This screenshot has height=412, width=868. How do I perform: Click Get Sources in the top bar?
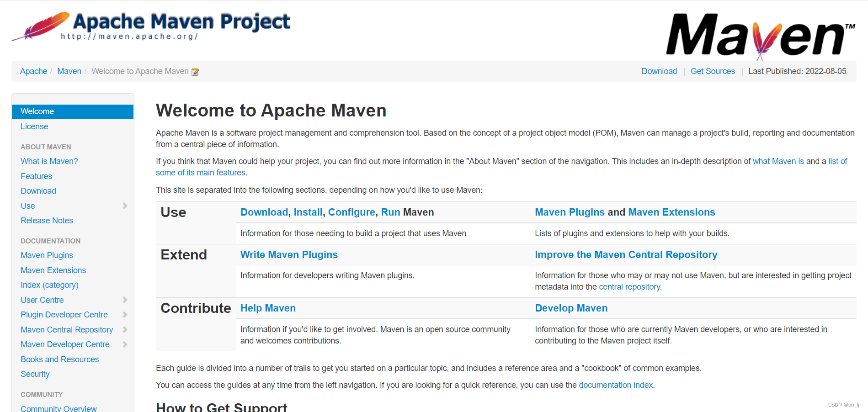coord(713,71)
